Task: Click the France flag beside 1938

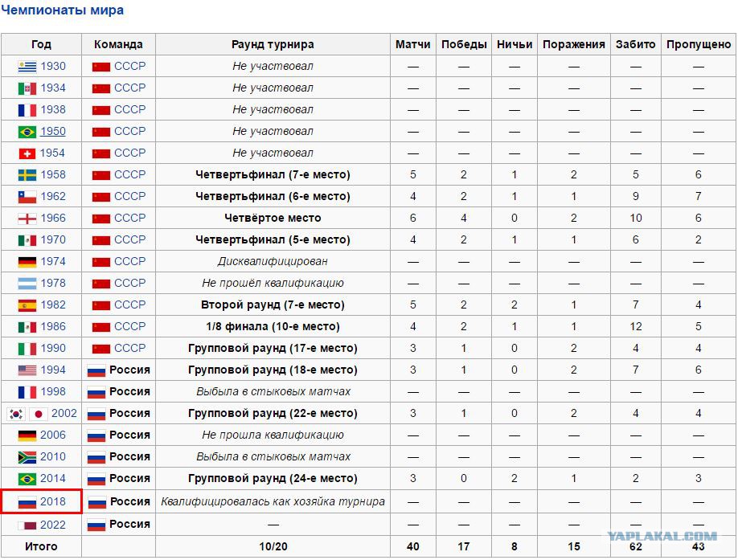Action: [27, 110]
